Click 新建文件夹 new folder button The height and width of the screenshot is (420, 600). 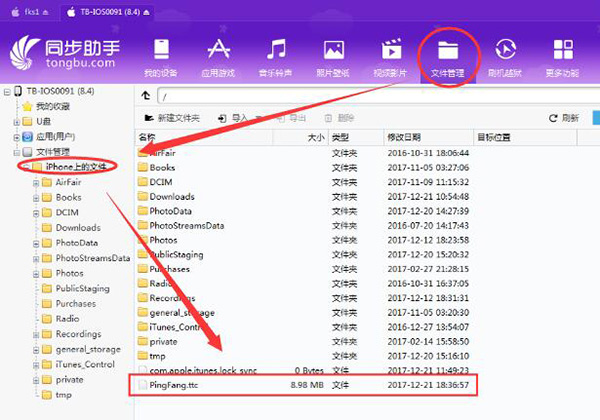(172, 118)
